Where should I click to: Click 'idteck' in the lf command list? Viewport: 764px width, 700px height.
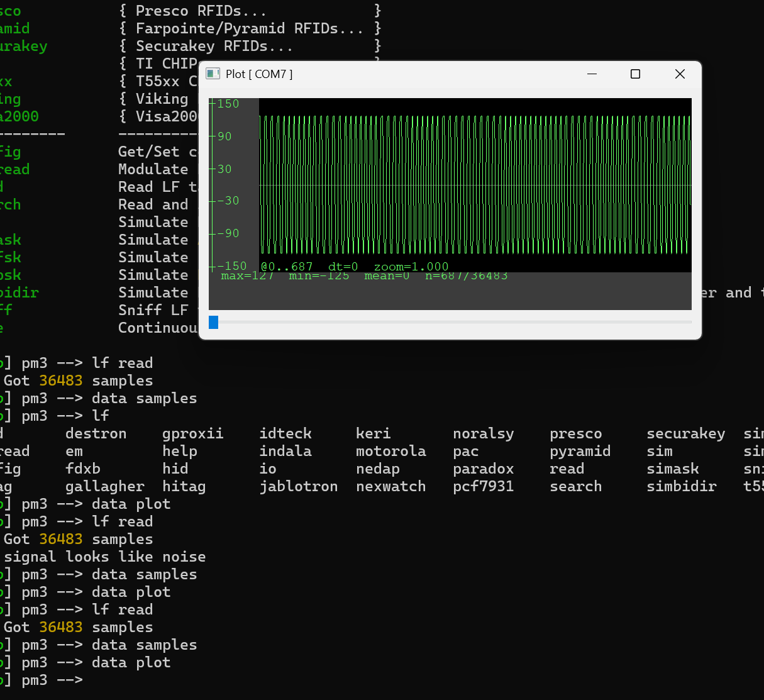tap(285, 434)
